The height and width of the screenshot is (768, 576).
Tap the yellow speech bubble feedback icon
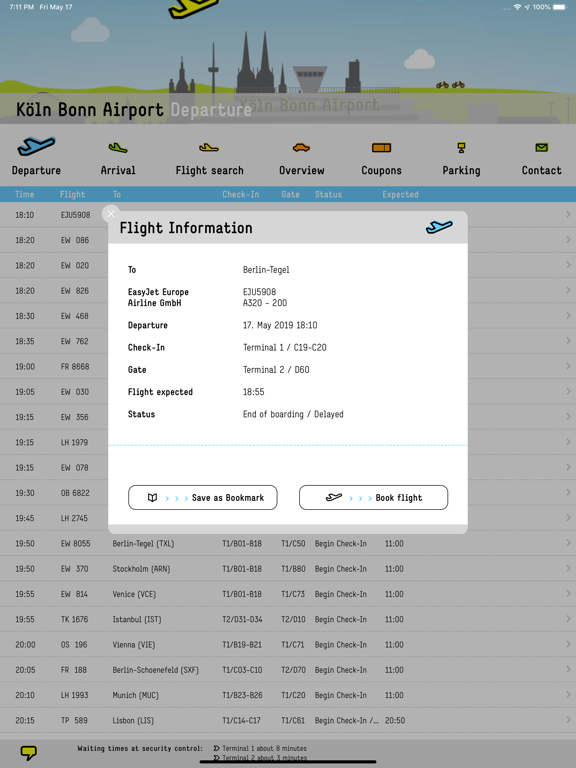(28, 752)
